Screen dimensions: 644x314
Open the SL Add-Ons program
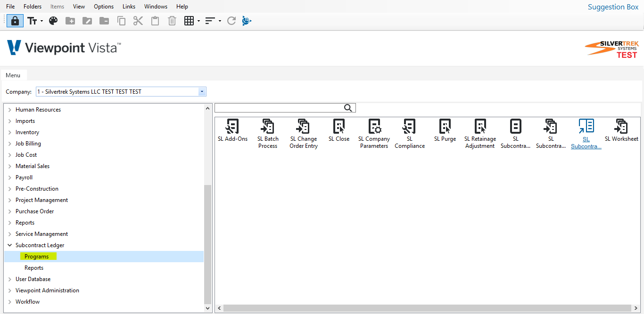point(232,130)
